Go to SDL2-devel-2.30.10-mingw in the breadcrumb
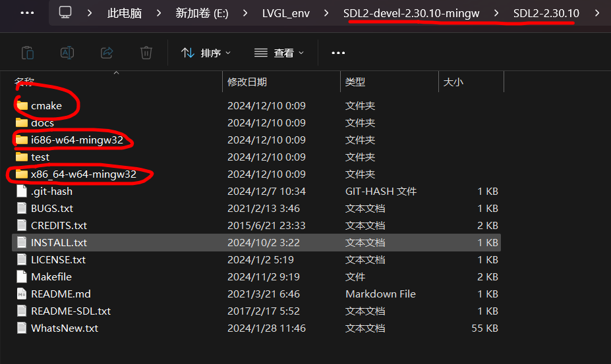 pyautogui.click(x=411, y=13)
